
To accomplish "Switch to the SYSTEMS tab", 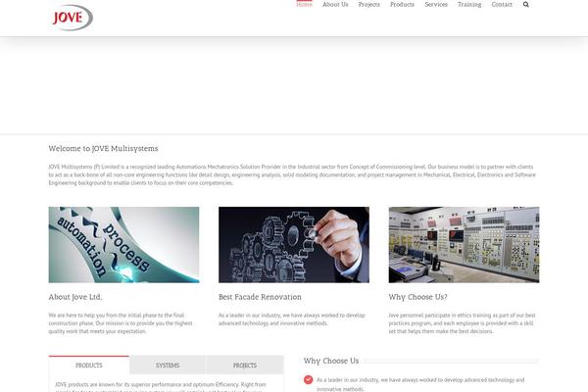I will click(168, 365).
